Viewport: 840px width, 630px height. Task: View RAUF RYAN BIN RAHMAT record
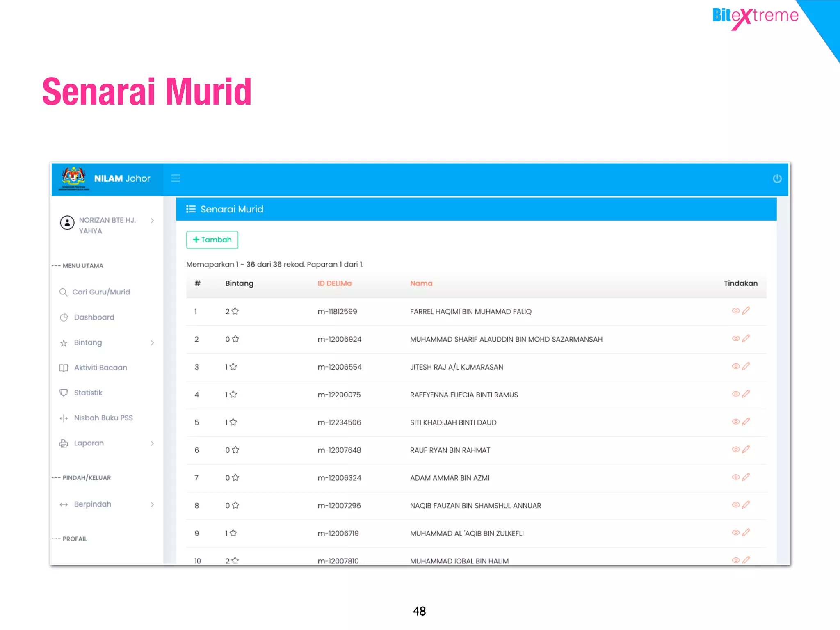(x=735, y=449)
